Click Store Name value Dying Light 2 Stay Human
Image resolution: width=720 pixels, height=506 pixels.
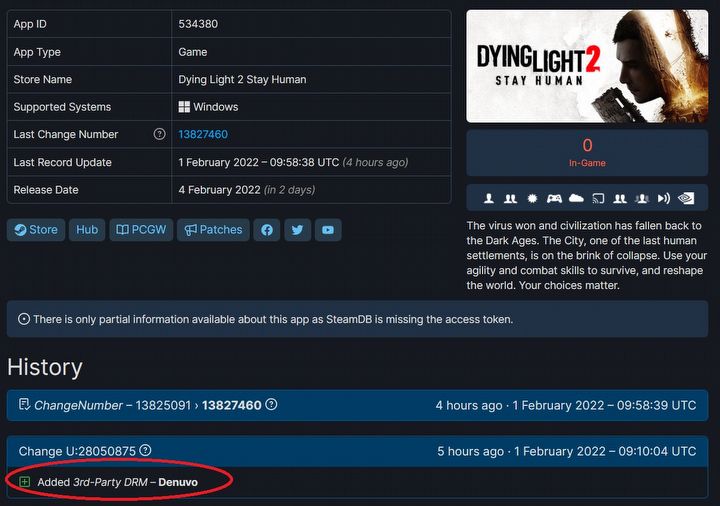pos(242,79)
